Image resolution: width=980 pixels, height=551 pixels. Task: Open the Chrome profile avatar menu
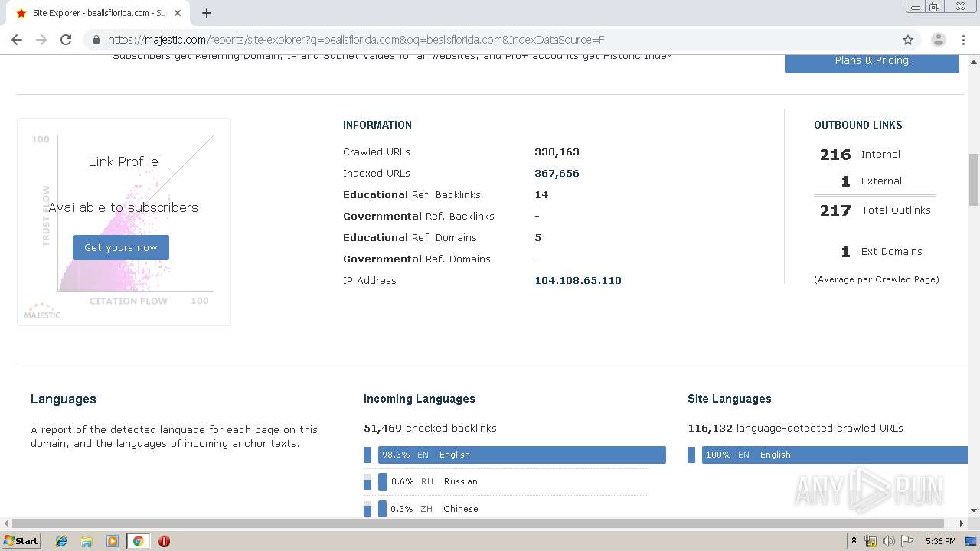coord(938,40)
